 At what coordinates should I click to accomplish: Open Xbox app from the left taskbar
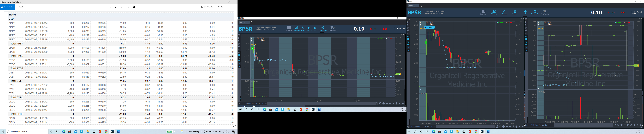[x=94, y=132]
